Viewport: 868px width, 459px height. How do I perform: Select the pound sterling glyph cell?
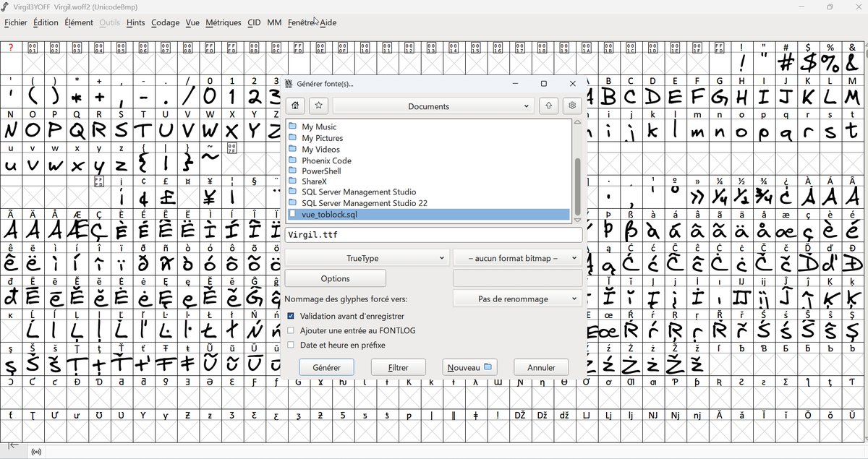[166, 197]
